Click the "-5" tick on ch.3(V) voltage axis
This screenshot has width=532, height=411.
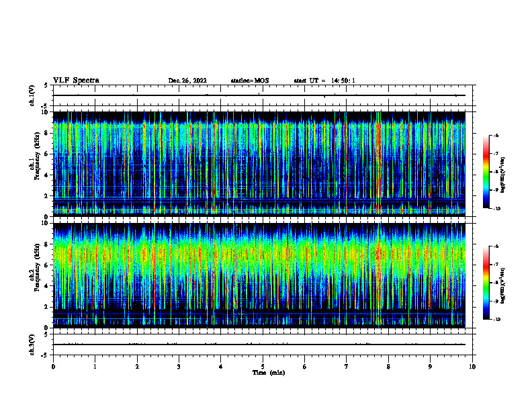pos(46,355)
